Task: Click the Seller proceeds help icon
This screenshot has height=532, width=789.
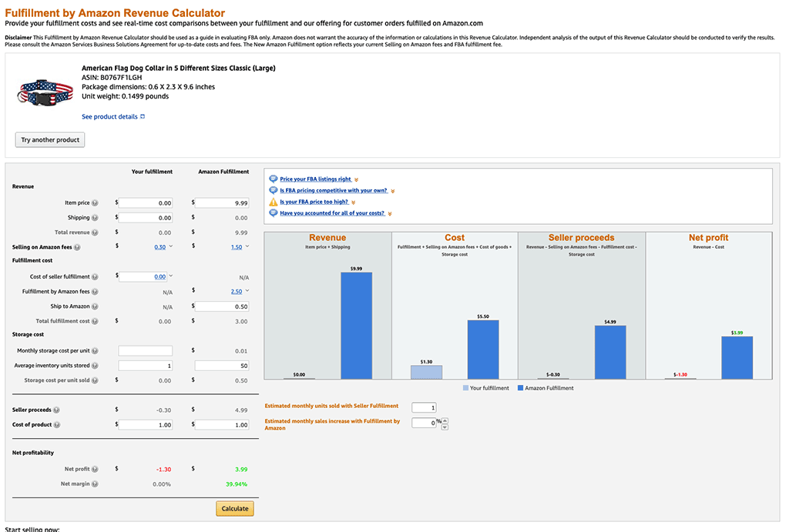Action: (56, 410)
